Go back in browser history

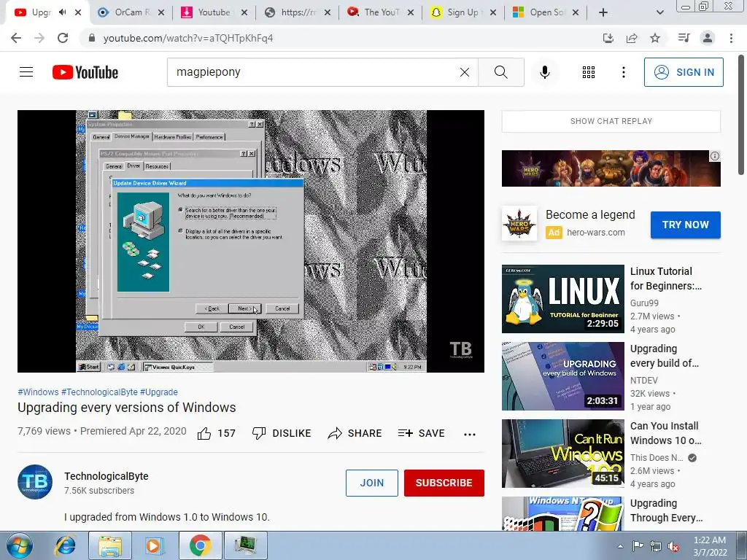coord(16,38)
